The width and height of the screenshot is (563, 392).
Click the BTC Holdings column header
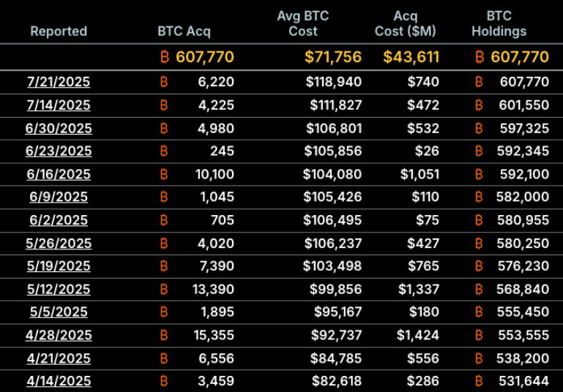pyautogui.click(x=499, y=23)
